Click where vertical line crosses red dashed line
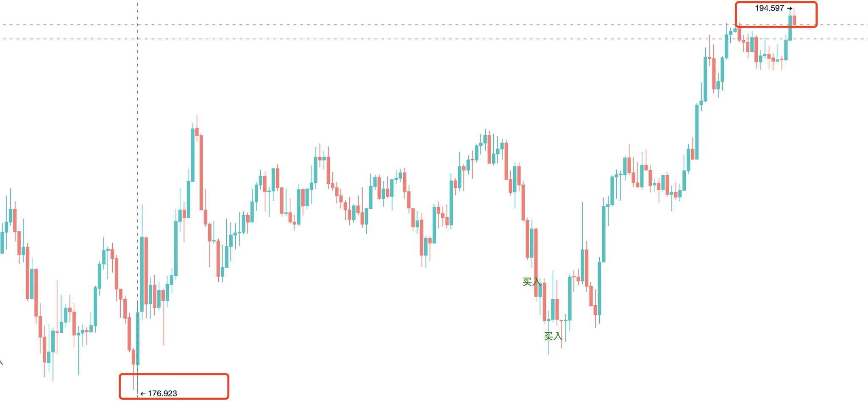 pos(137,25)
